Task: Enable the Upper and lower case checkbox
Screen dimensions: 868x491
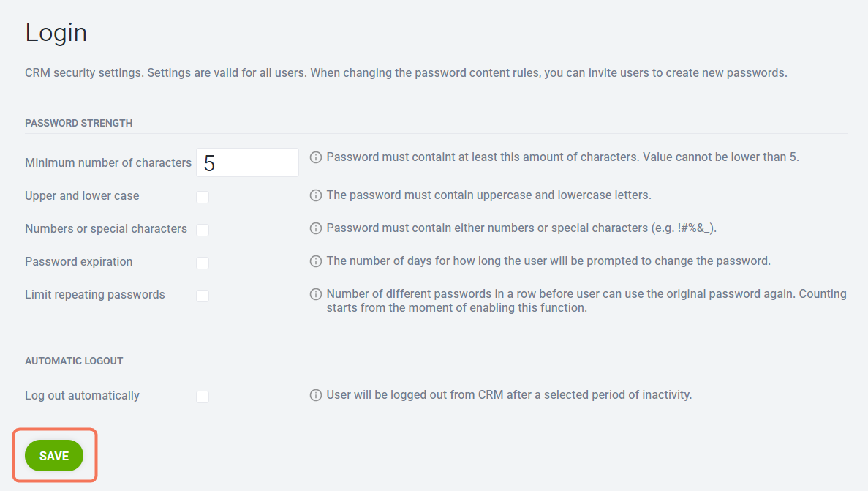Action: point(203,197)
